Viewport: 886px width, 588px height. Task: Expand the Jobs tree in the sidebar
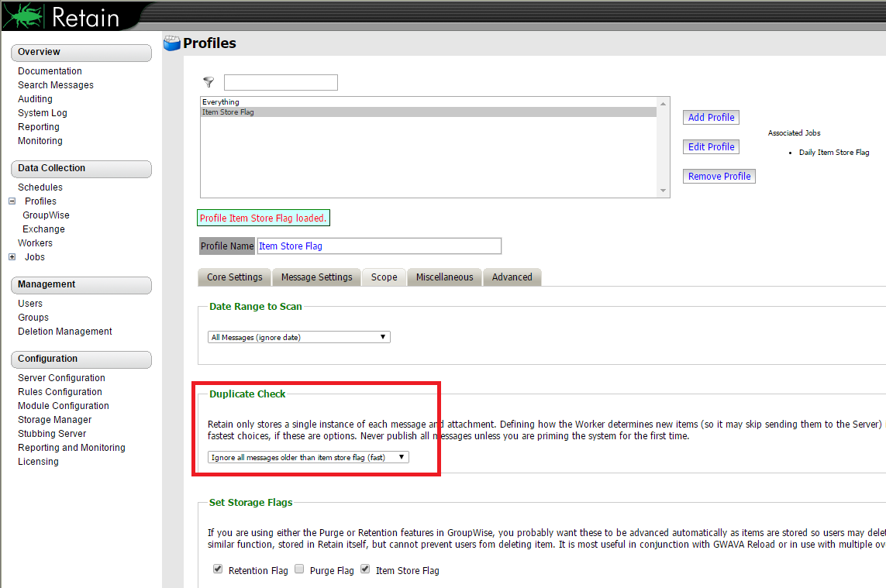pyautogui.click(x=10, y=256)
